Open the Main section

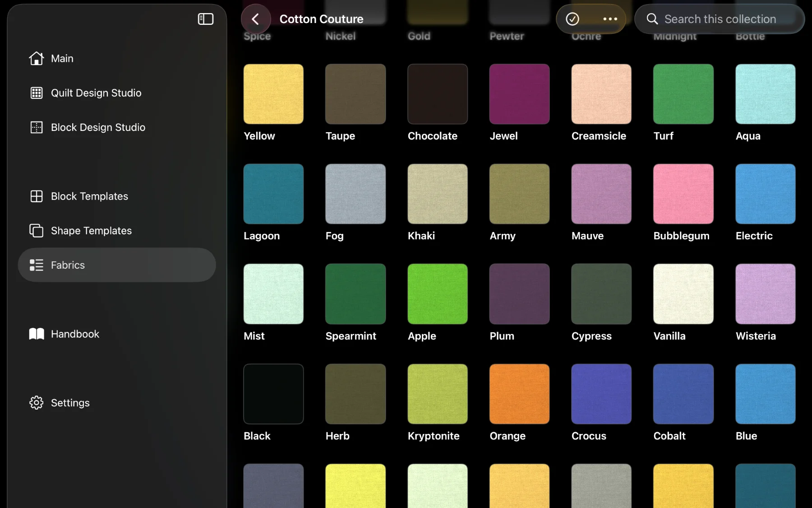click(x=117, y=58)
